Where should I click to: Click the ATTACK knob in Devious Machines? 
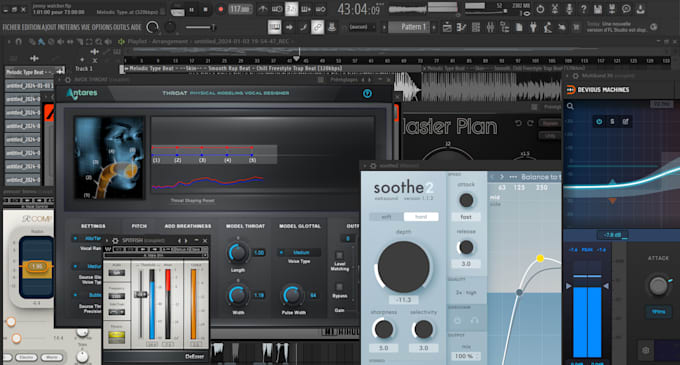[x=658, y=286]
